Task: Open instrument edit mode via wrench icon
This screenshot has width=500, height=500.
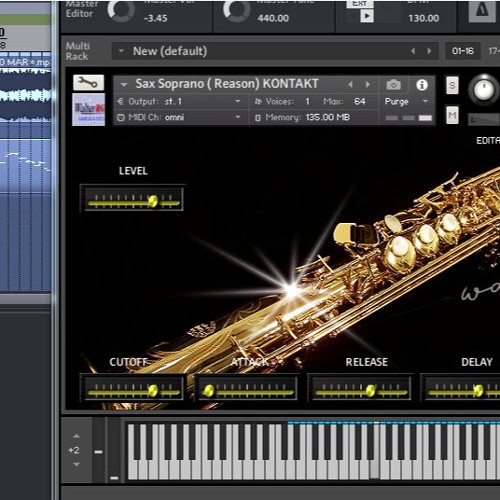Action: 88,82
